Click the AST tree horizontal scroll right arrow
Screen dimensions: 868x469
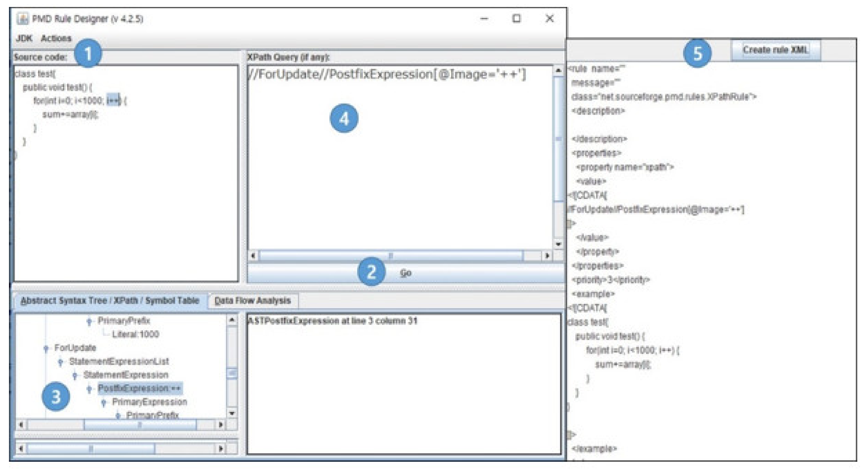tap(221, 424)
